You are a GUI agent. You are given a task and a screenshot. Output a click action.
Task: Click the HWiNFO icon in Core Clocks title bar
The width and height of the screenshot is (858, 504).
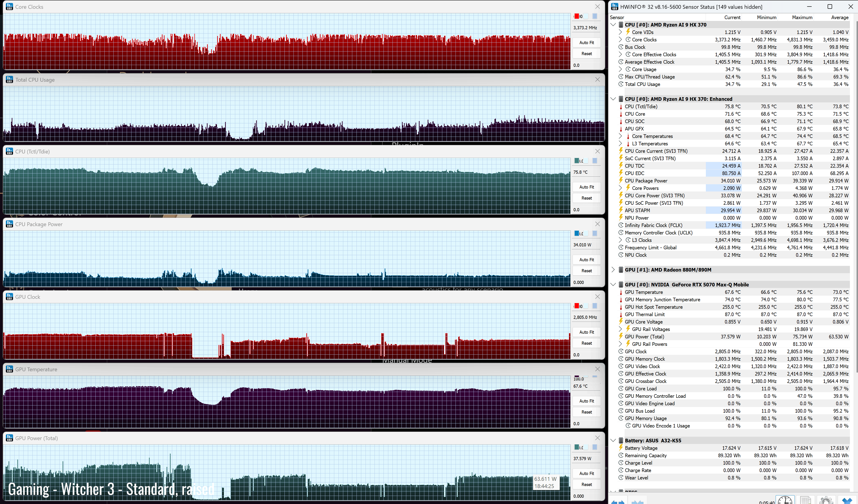tap(9, 7)
